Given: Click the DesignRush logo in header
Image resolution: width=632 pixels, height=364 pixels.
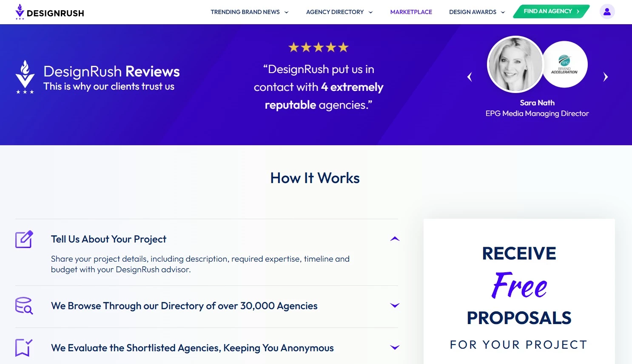Looking at the screenshot, I should click(x=49, y=12).
